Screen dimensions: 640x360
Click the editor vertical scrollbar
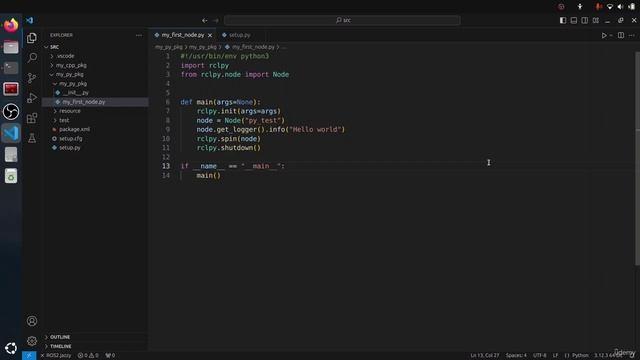637,159
